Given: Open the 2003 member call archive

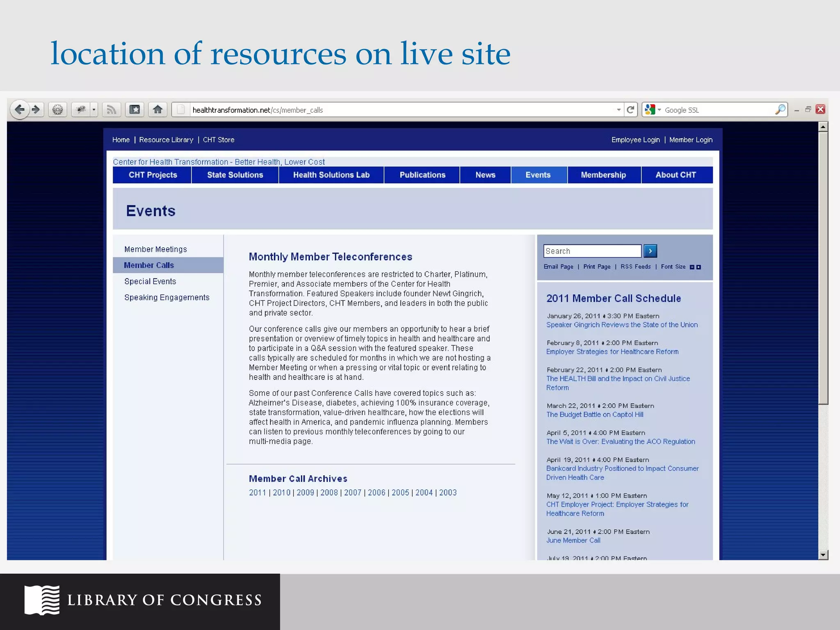Looking at the screenshot, I should [448, 493].
